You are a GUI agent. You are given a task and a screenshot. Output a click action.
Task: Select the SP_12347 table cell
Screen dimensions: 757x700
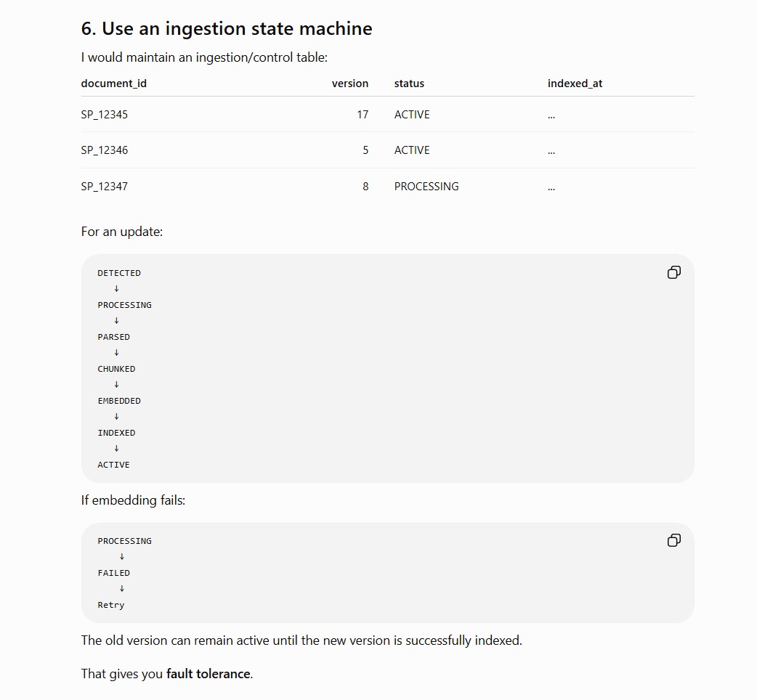coord(105,187)
